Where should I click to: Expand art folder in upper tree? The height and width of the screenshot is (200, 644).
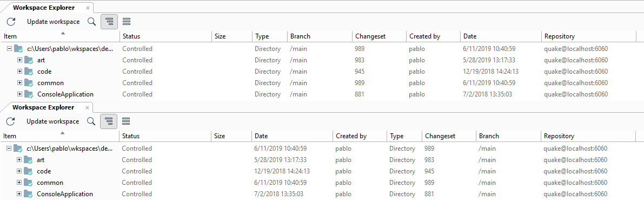click(x=19, y=60)
